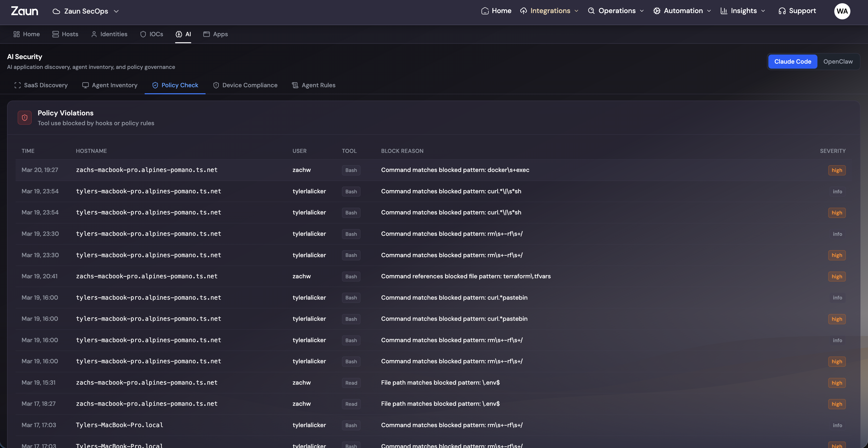This screenshot has width=868, height=448.
Task: Click the Identities person icon
Action: click(94, 34)
